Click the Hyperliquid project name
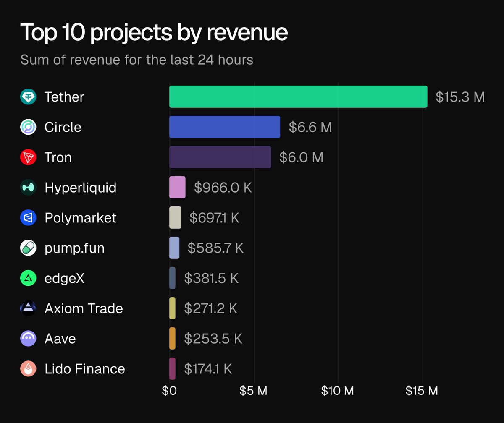 [81, 188]
